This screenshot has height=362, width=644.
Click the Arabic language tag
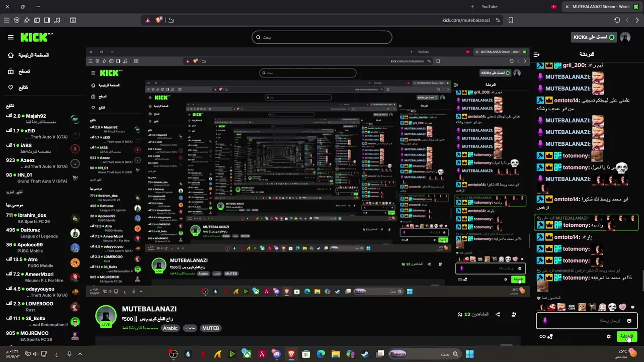(x=170, y=328)
